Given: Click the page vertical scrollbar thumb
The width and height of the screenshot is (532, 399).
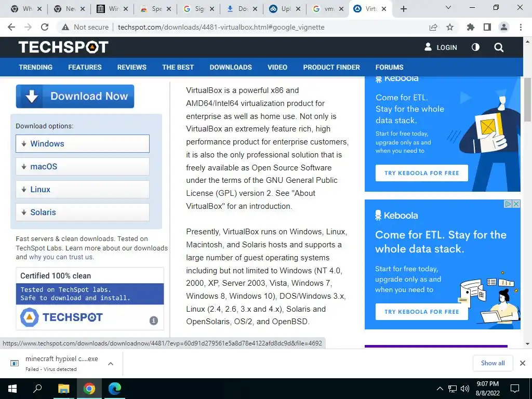Looking at the screenshot, I should (527, 99).
